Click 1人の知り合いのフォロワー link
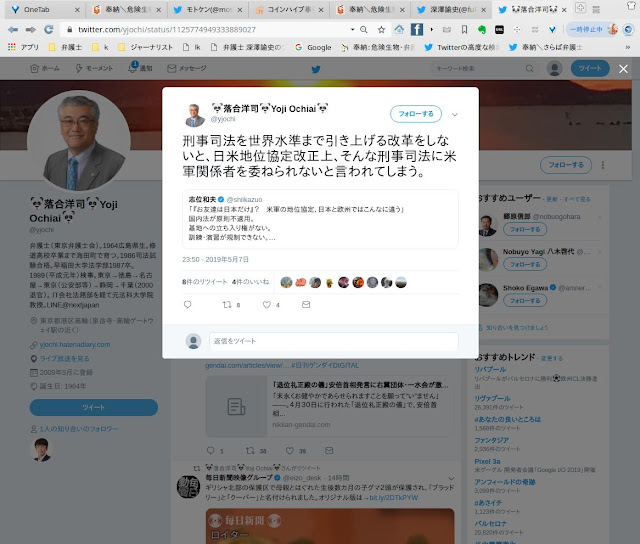The width and height of the screenshot is (640, 544). (x=78, y=429)
